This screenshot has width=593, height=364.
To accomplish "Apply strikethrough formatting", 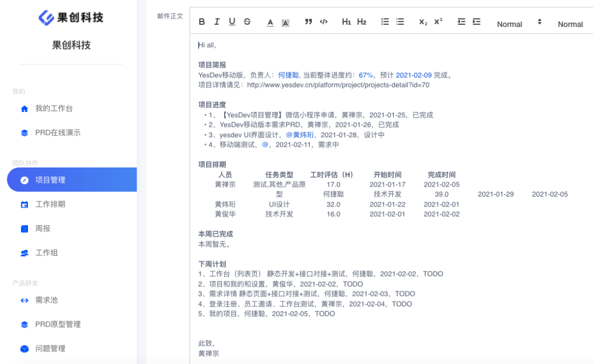I will coord(247,21).
